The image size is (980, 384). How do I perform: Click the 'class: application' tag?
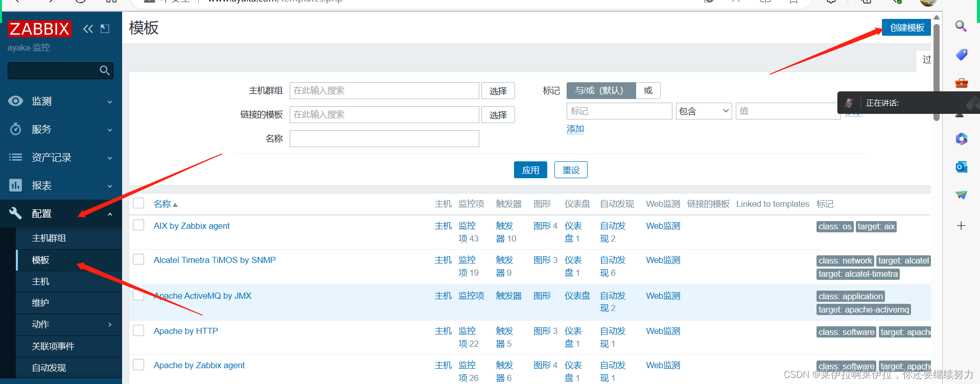pos(850,296)
